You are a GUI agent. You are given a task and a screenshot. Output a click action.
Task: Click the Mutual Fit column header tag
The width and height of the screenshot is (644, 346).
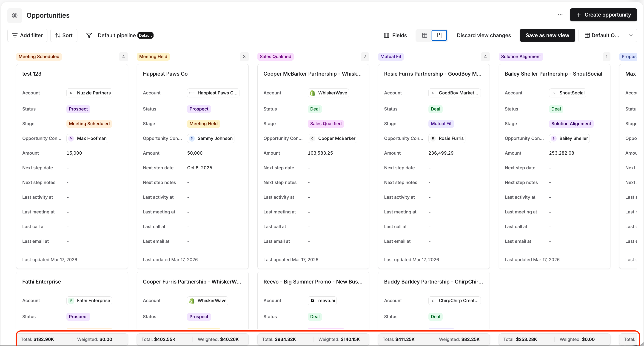[x=390, y=57]
